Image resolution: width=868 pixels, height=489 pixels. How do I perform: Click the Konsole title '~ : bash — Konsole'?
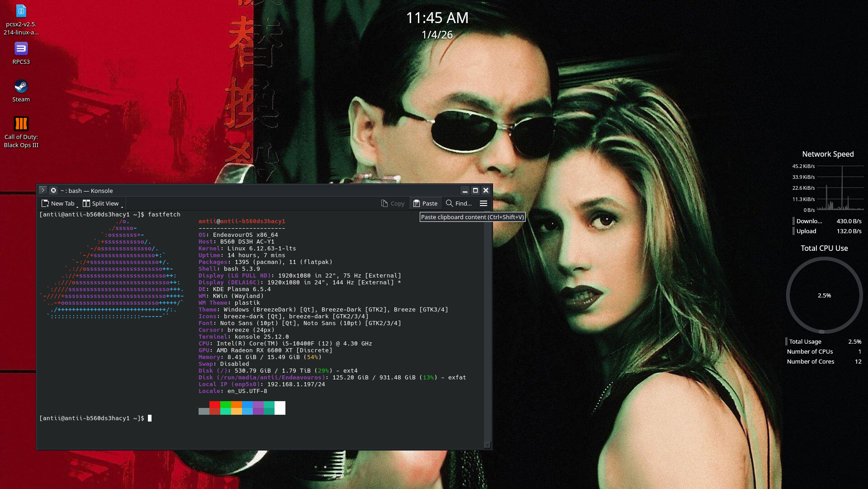tap(86, 191)
